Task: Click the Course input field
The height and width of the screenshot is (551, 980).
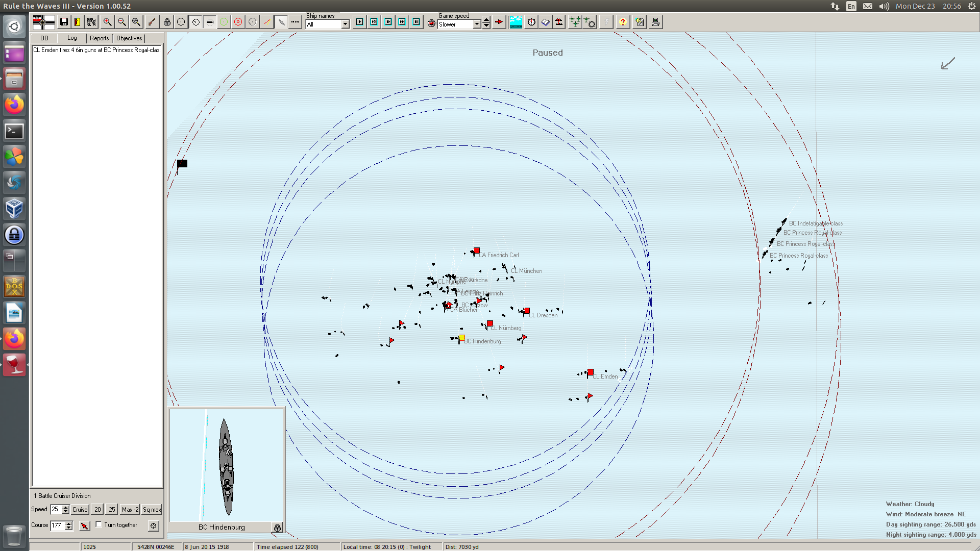Action: [57, 525]
